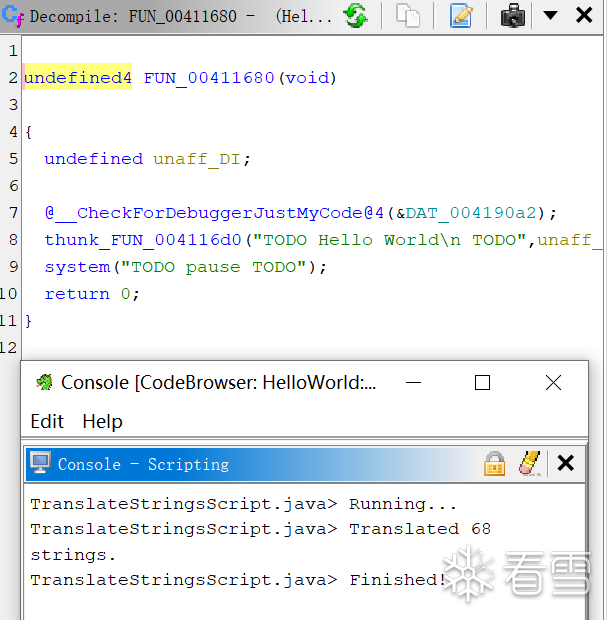Click the unaff_DI variable declaration
Image resolution: width=607 pixels, height=620 pixels.
(x=197, y=159)
